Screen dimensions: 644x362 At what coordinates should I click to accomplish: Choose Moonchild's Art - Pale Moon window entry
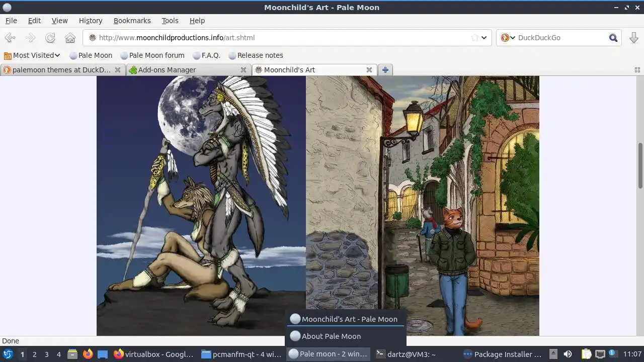[345, 319]
